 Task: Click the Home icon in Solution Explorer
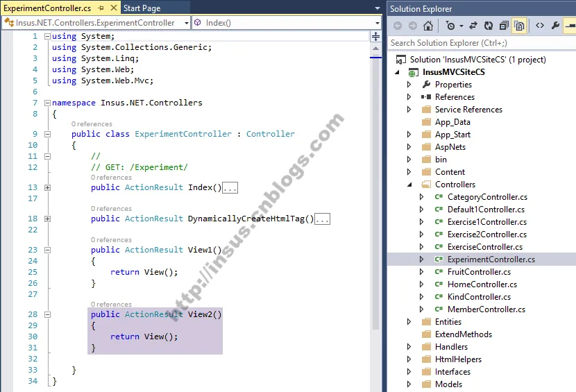(x=428, y=26)
